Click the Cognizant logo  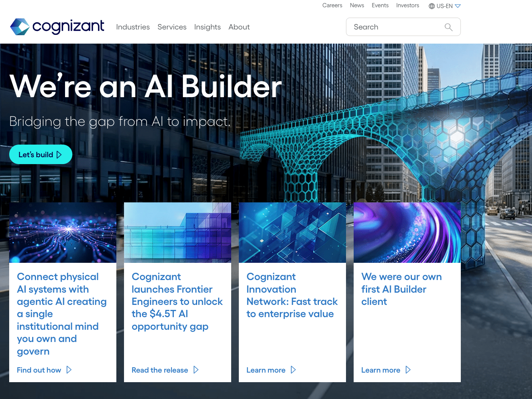click(x=57, y=27)
